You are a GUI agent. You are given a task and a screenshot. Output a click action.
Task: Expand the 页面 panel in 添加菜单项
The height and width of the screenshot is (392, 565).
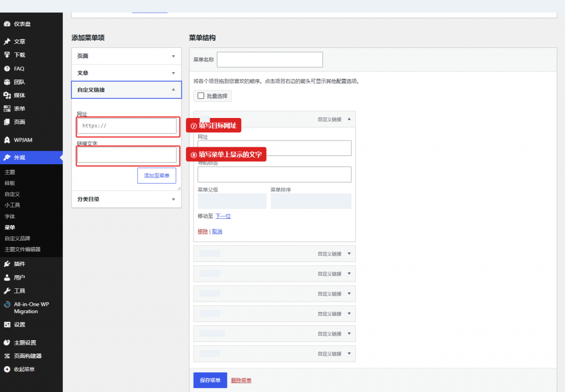(x=126, y=56)
